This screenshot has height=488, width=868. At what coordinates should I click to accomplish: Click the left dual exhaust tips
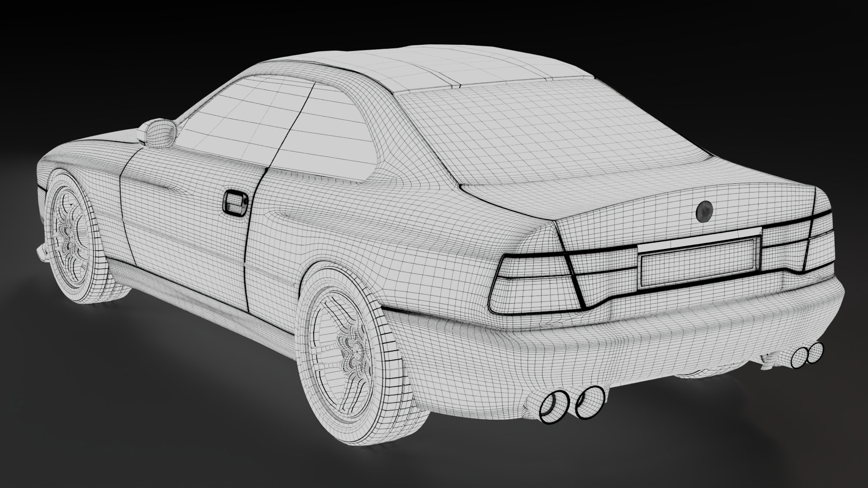pos(572,404)
